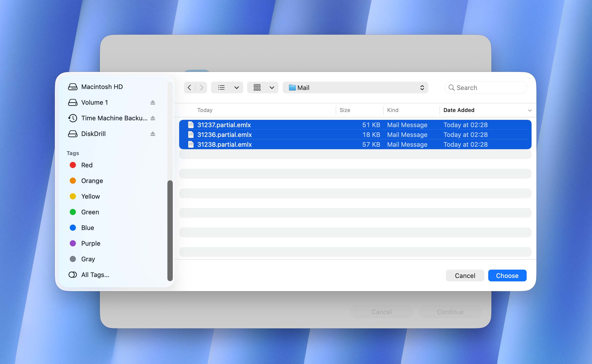This screenshot has height=364, width=592.
Task: Sort by the Size column header
Action: (345, 110)
